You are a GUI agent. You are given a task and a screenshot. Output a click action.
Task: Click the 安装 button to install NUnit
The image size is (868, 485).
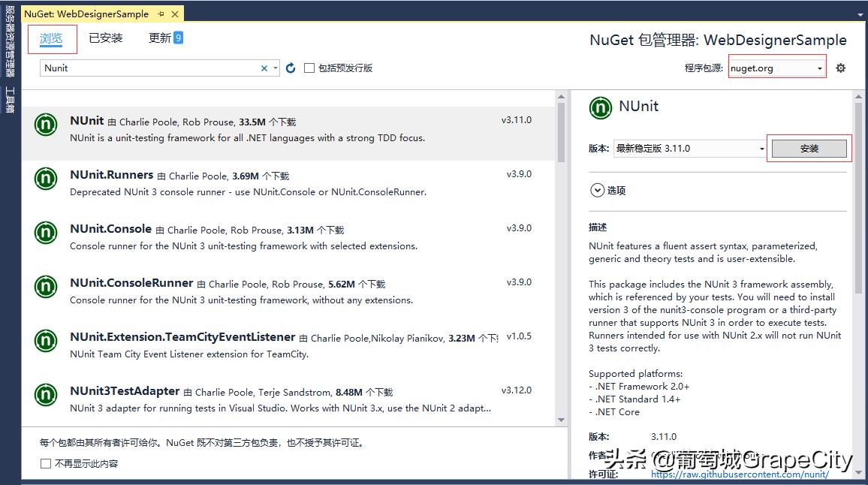[809, 148]
